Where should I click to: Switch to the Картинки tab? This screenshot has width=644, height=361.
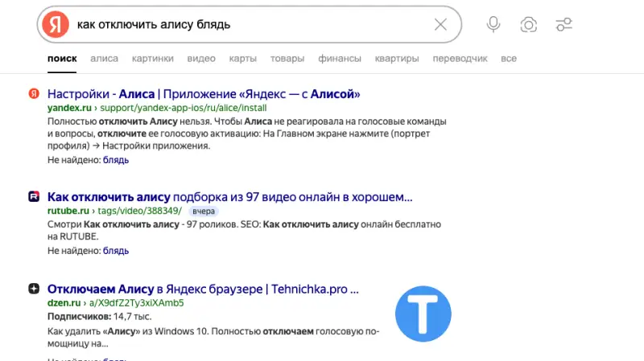pos(153,59)
